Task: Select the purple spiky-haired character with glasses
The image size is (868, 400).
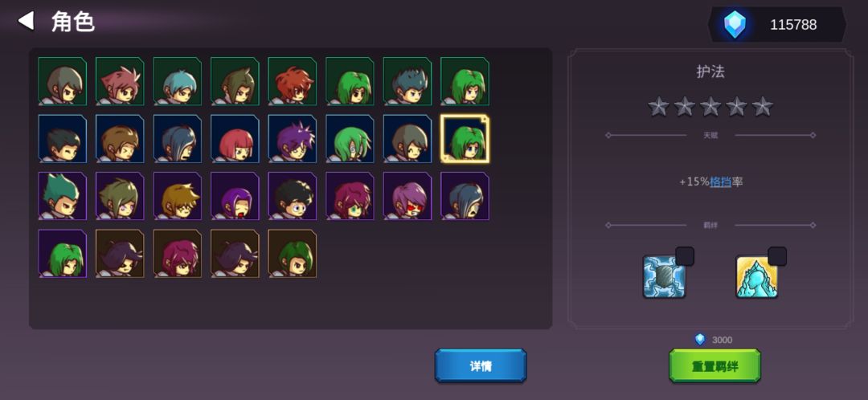Action: [293, 139]
